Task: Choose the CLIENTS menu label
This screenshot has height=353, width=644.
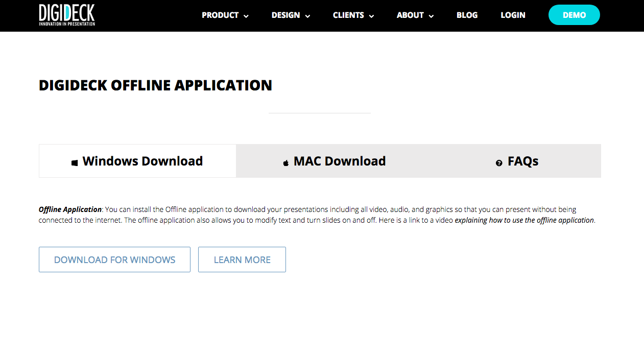Action: pyautogui.click(x=348, y=15)
